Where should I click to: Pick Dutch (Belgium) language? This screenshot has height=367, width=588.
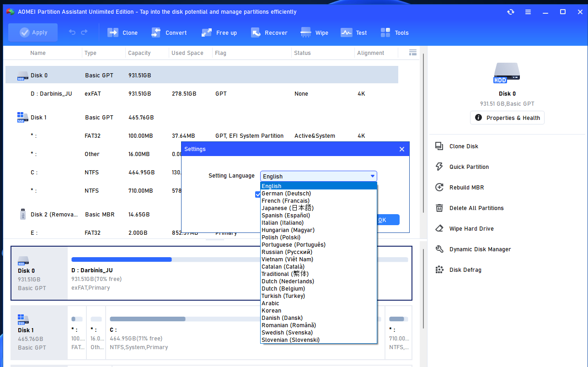(319, 288)
